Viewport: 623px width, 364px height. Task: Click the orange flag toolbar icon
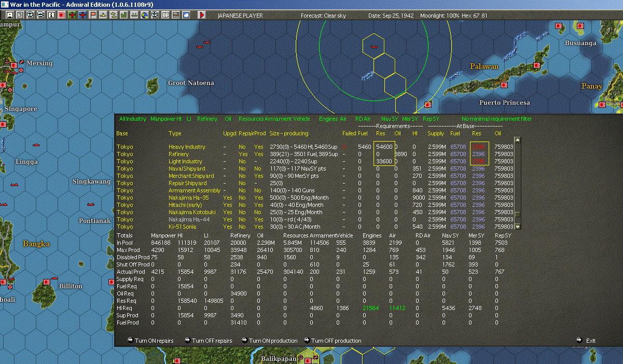click(x=93, y=15)
